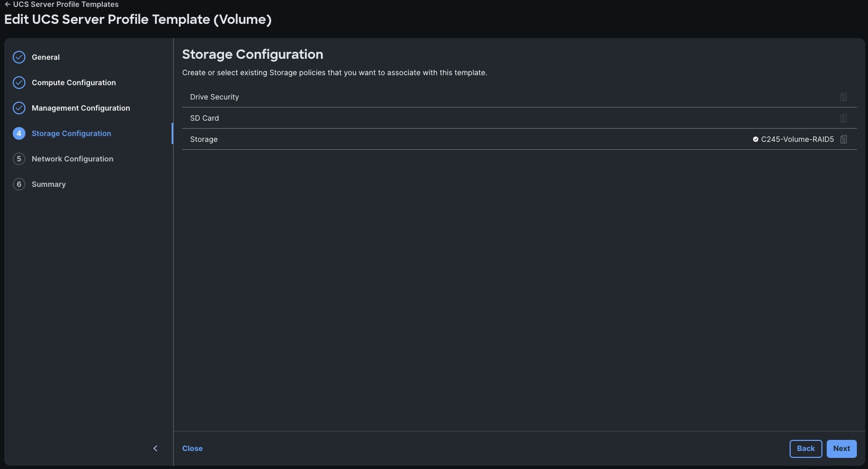Open the Summary step
The height and width of the screenshot is (469, 868).
(49, 184)
